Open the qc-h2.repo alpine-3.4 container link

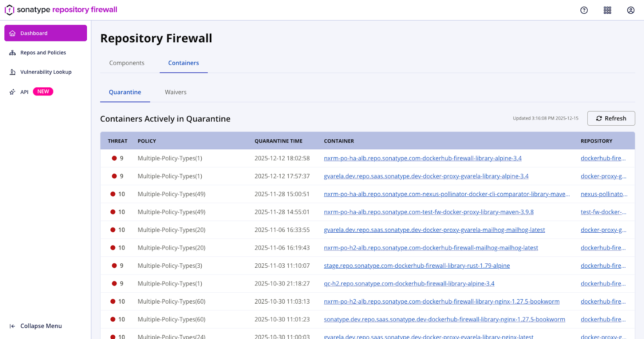(x=409, y=283)
